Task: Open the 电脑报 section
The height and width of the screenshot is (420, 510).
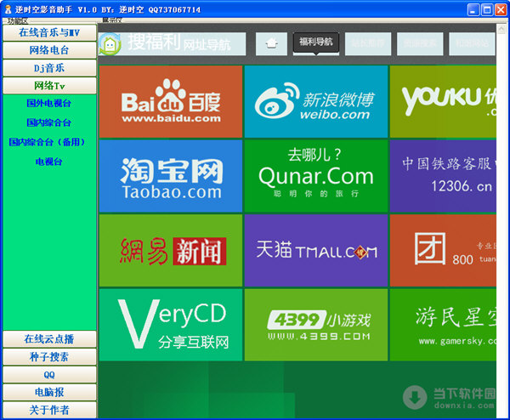Action: (49, 392)
